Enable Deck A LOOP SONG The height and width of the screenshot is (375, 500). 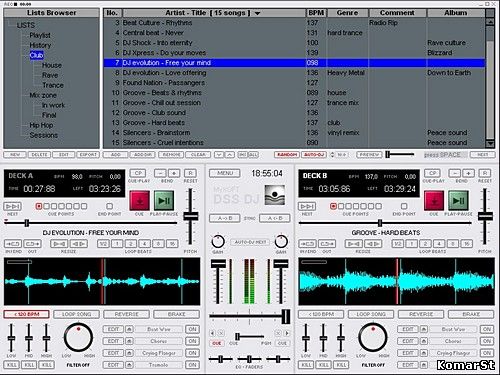[x=76, y=314]
